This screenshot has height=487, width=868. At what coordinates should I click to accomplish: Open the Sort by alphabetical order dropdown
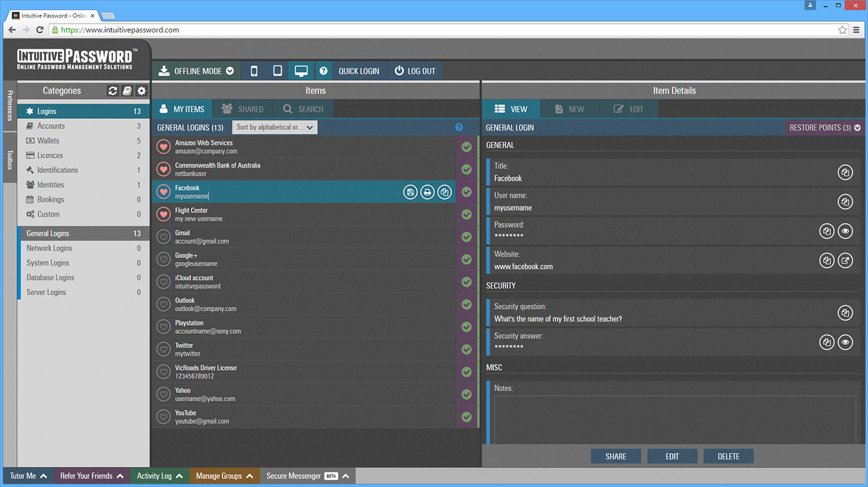pos(274,127)
